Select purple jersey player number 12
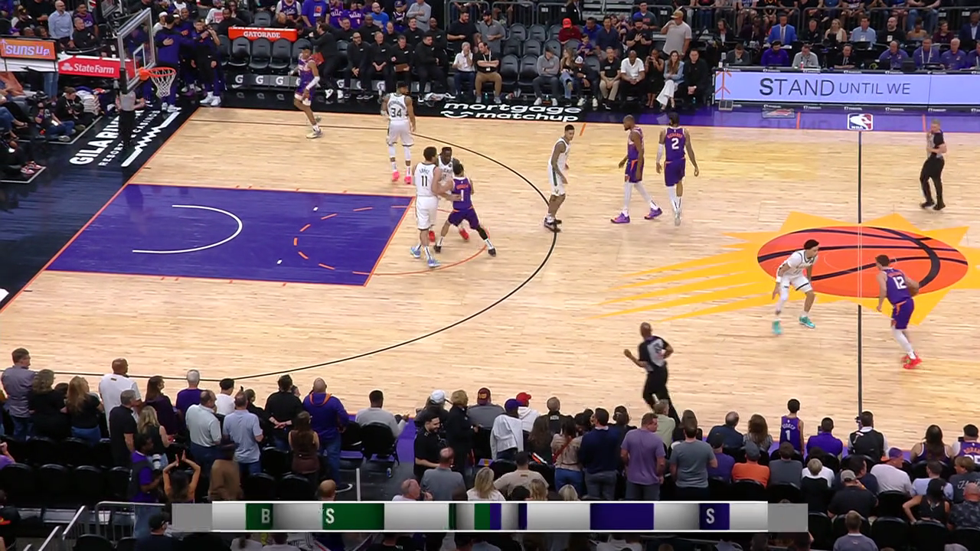Screen dimensions: 980x551 click(x=899, y=307)
